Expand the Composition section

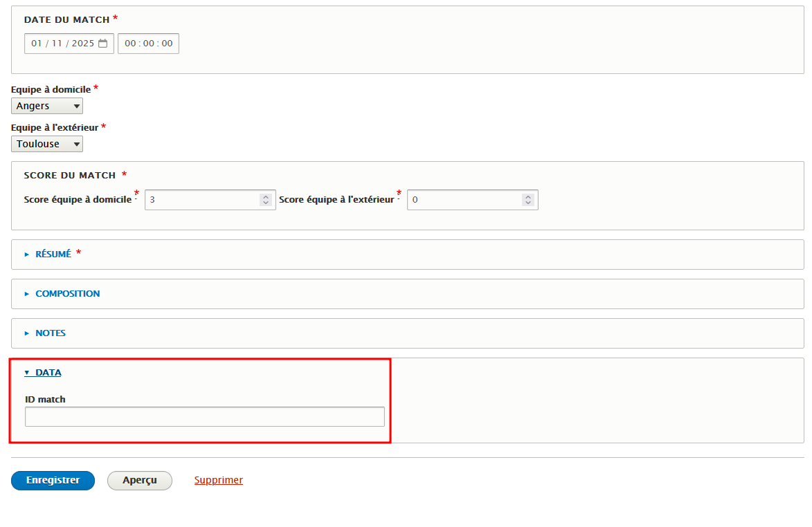(x=67, y=294)
